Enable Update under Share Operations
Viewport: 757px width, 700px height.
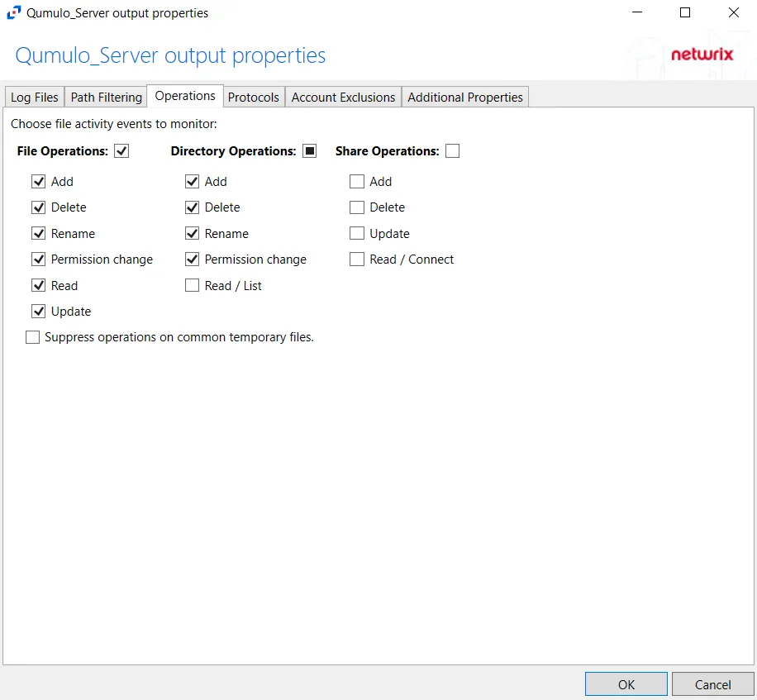pos(357,234)
